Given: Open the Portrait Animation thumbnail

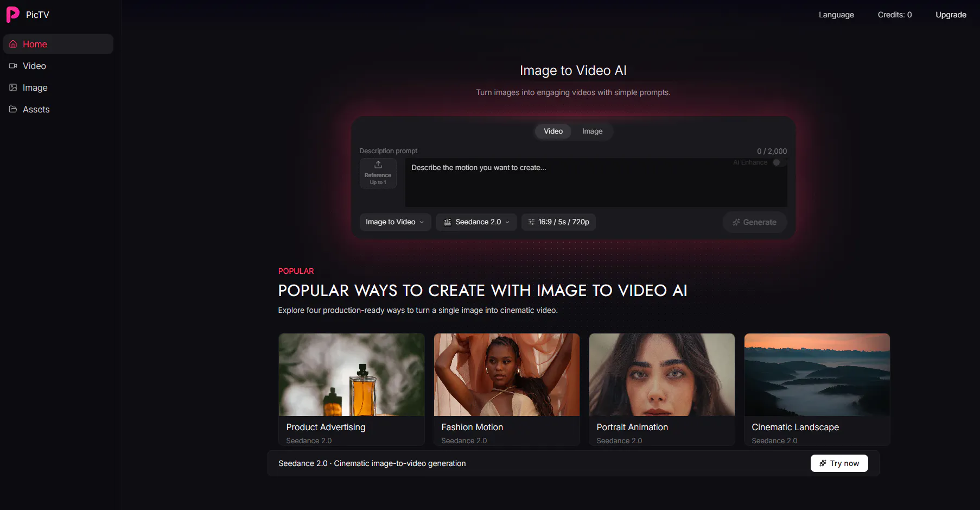Looking at the screenshot, I should tap(662, 375).
